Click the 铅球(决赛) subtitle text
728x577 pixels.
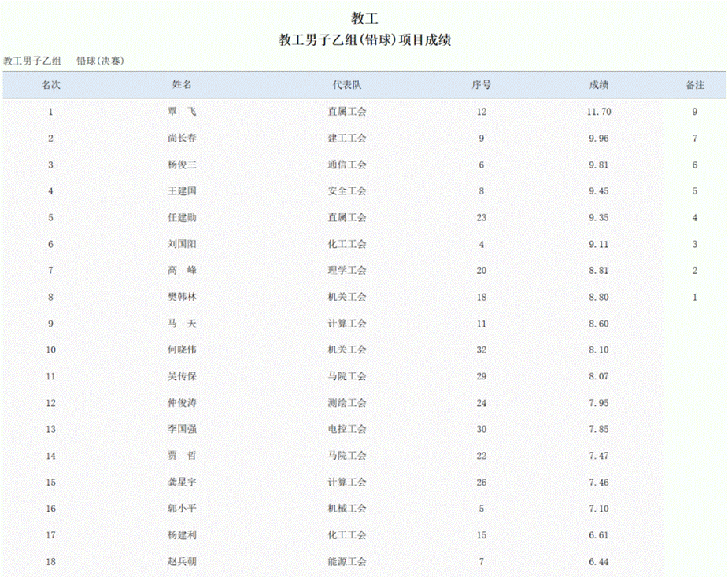click(101, 61)
